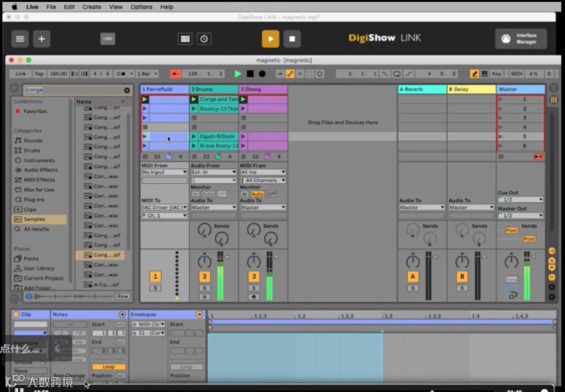Screen dimensions: 565x392
Task: Open the Plug-ins category
Action: pyautogui.click(x=34, y=200)
